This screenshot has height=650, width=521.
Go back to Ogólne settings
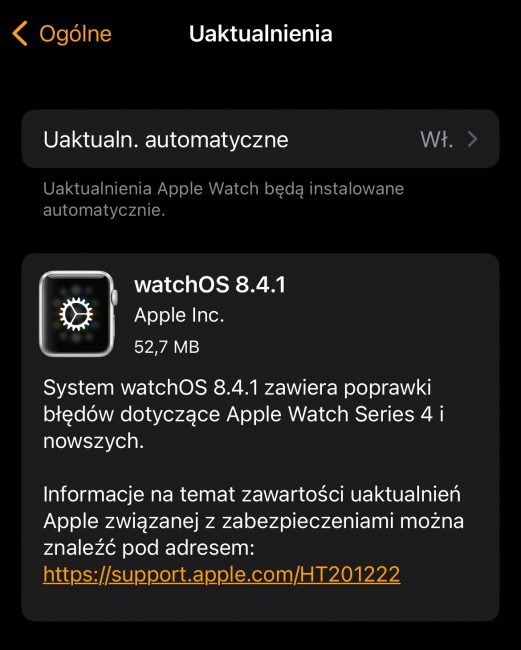coord(62,34)
